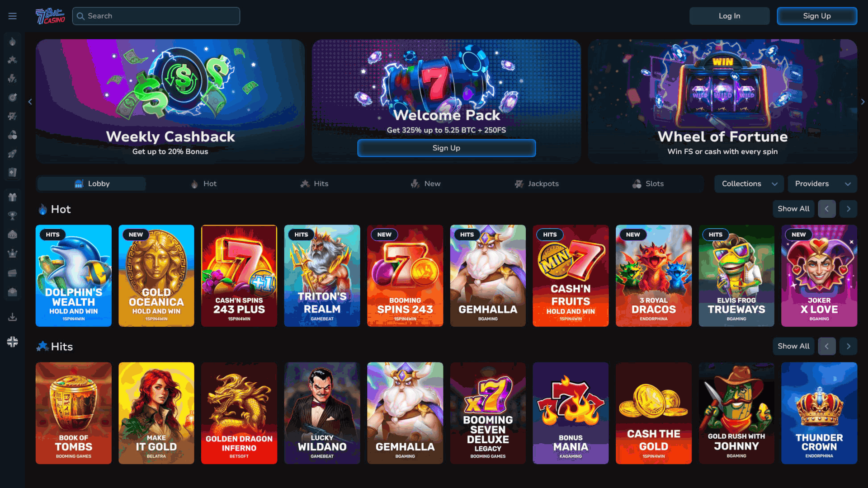The width and height of the screenshot is (868, 488).
Task: Switch to the New games tab
Action: point(425,184)
